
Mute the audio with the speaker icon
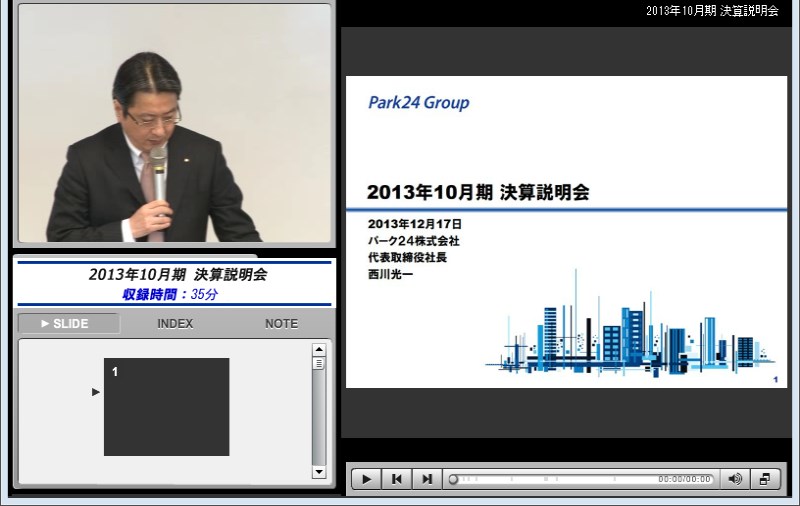point(735,479)
